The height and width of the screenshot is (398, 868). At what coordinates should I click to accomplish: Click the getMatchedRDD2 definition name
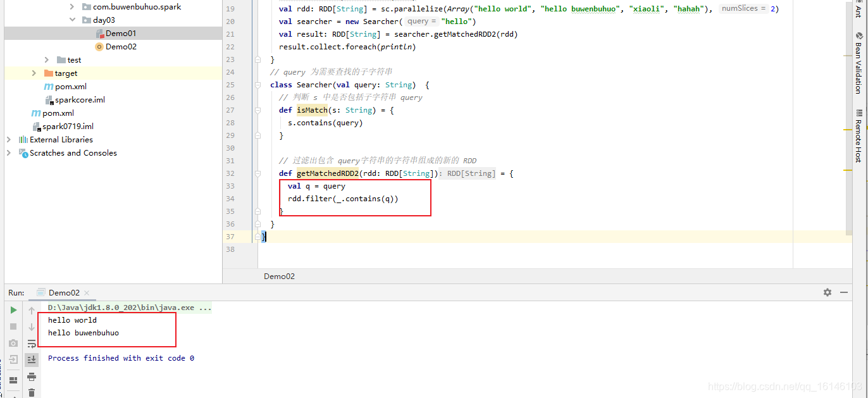coord(328,173)
